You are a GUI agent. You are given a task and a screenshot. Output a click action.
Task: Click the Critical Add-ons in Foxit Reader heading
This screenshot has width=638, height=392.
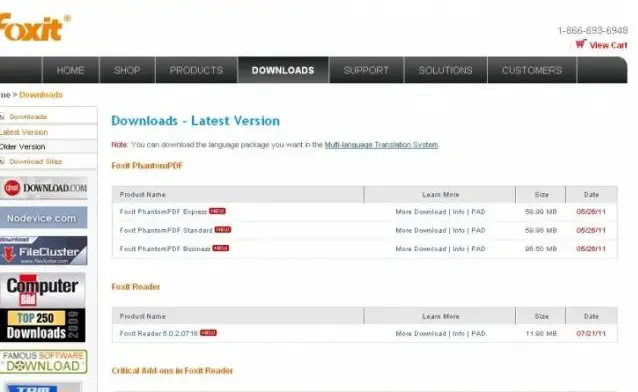coord(172,371)
